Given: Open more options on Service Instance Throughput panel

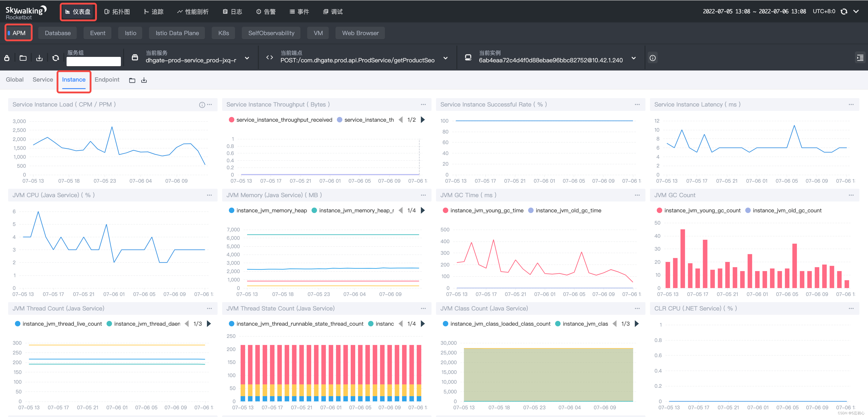Looking at the screenshot, I should click(423, 104).
